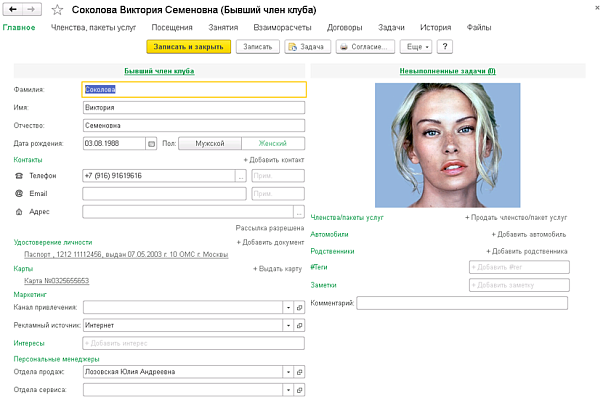Click the ellipsis button in the address field
This screenshot has height=400, width=603.
pyautogui.click(x=299, y=211)
